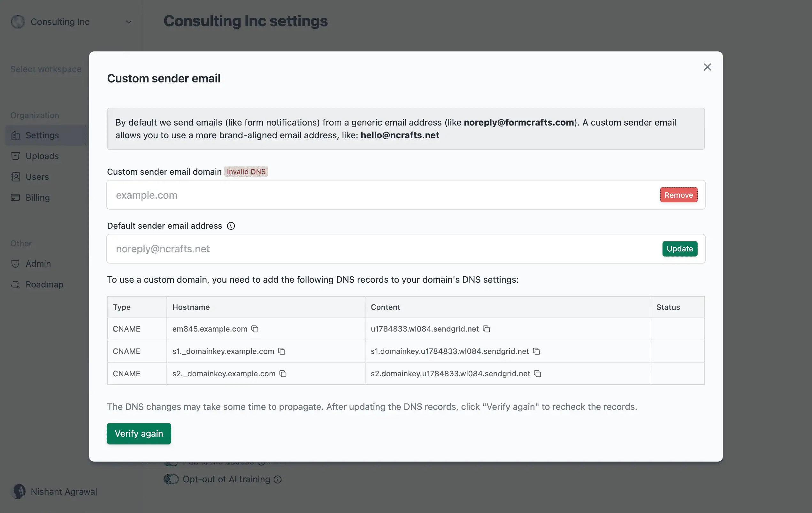The height and width of the screenshot is (513, 812).
Task: Open the Select workspace picker
Action: [46, 69]
